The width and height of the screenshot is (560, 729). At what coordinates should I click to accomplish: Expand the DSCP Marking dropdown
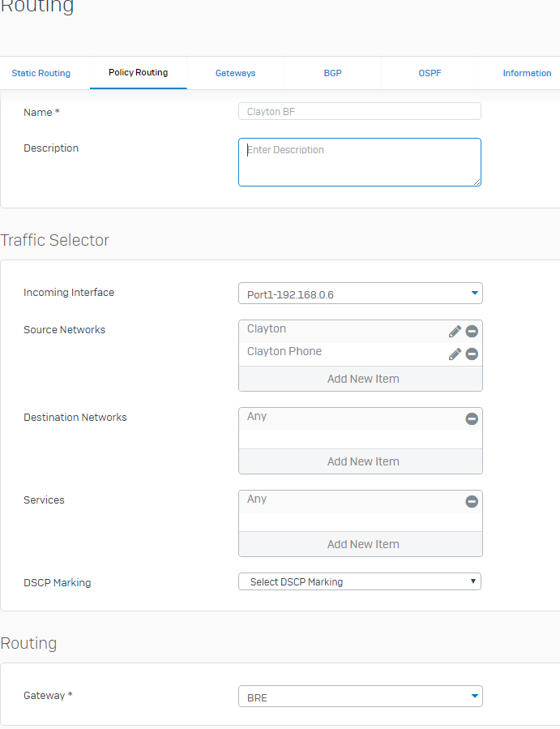tap(360, 581)
